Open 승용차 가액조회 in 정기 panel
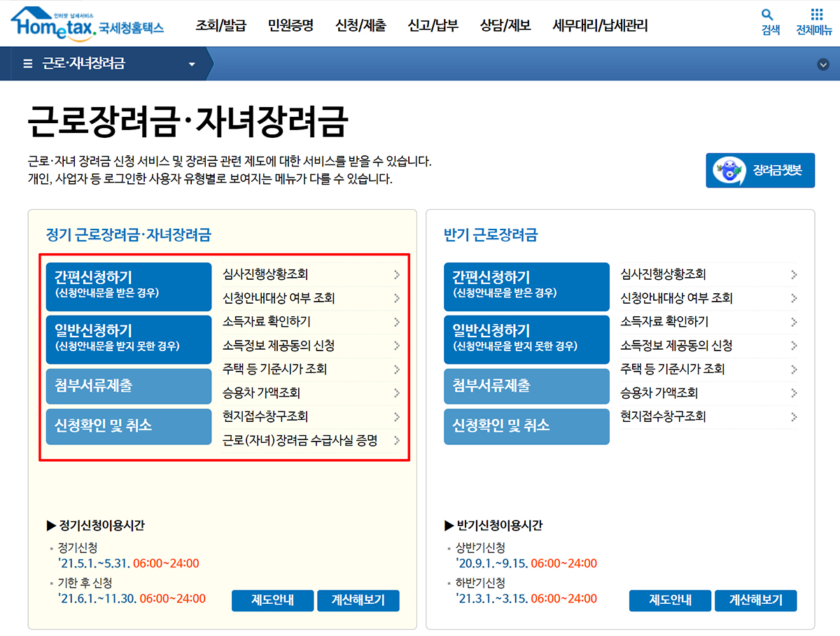This screenshot has width=840, height=636. [311, 393]
